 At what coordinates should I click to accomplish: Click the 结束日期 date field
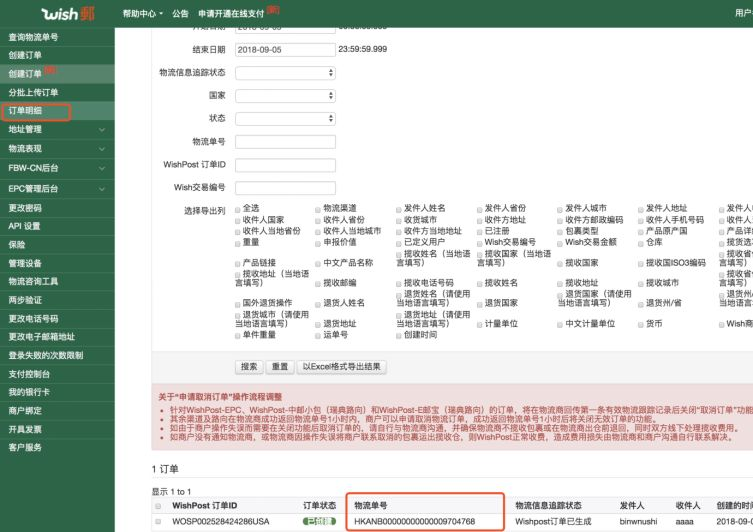[285, 49]
